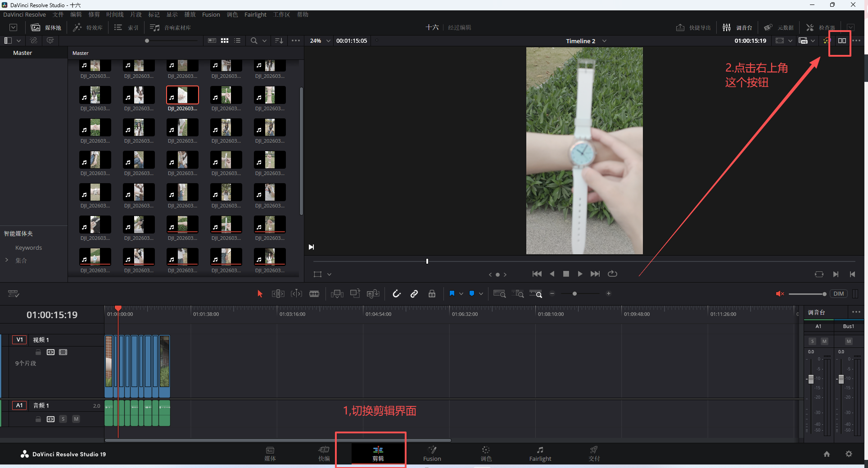The width and height of the screenshot is (868, 468).
Task: Solo audio track A1
Action: click(x=63, y=419)
